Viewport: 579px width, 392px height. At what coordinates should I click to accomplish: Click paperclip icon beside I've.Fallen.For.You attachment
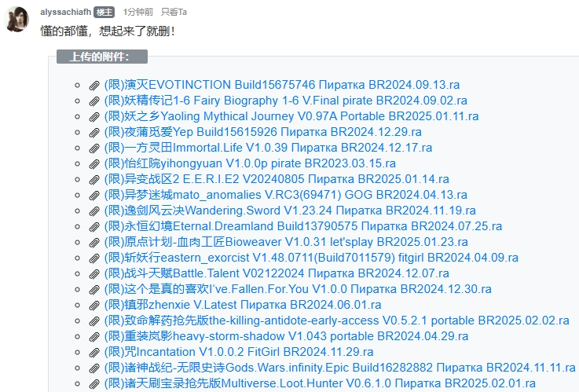(x=94, y=290)
